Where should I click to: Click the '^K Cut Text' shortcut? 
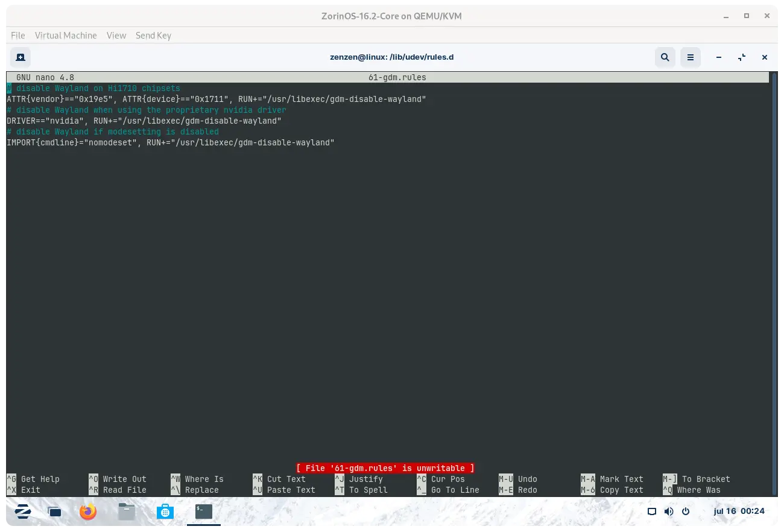point(279,479)
